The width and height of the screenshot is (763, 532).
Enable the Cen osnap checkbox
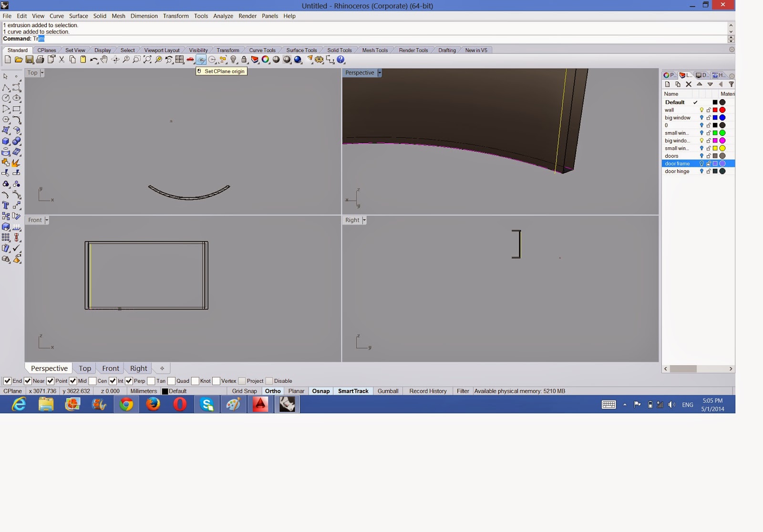coord(93,381)
